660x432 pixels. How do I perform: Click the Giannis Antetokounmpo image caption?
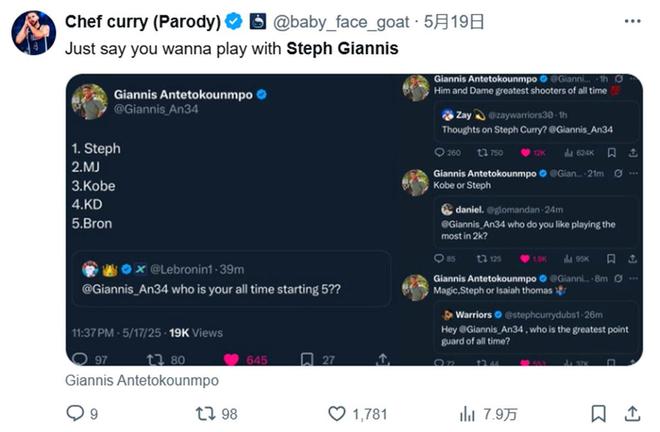click(141, 380)
